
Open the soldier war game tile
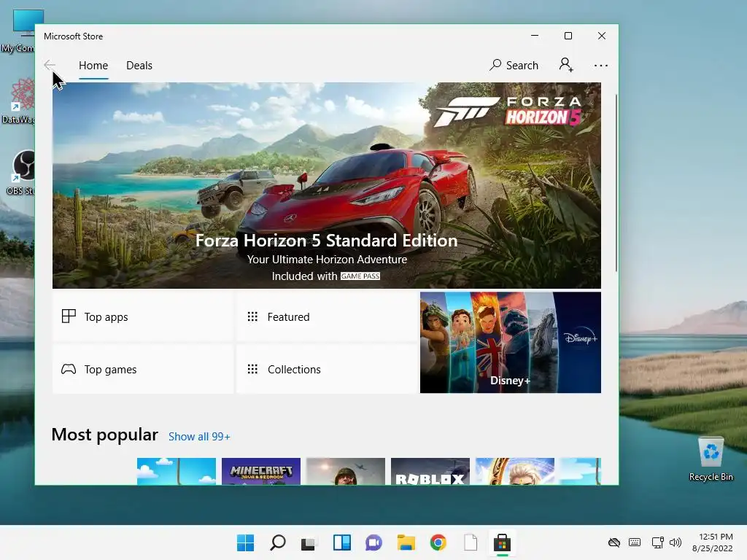345,472
